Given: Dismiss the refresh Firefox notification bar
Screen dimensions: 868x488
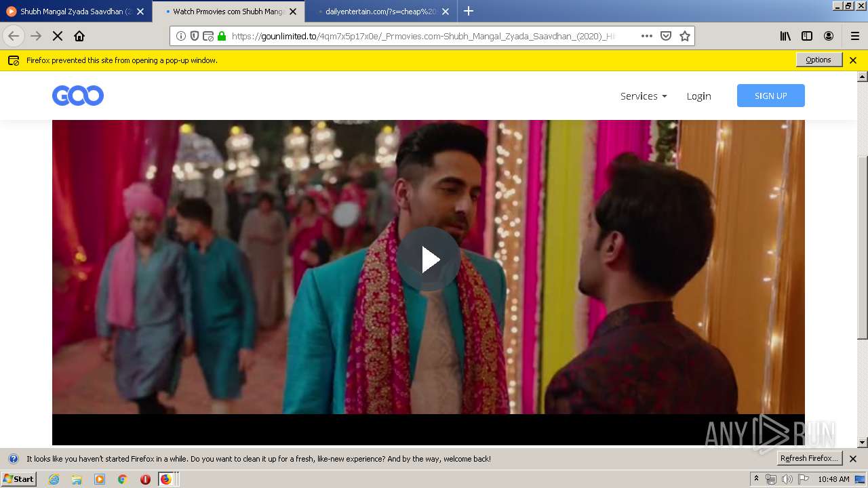Looking at the screenshot, I should coord(853,459).
